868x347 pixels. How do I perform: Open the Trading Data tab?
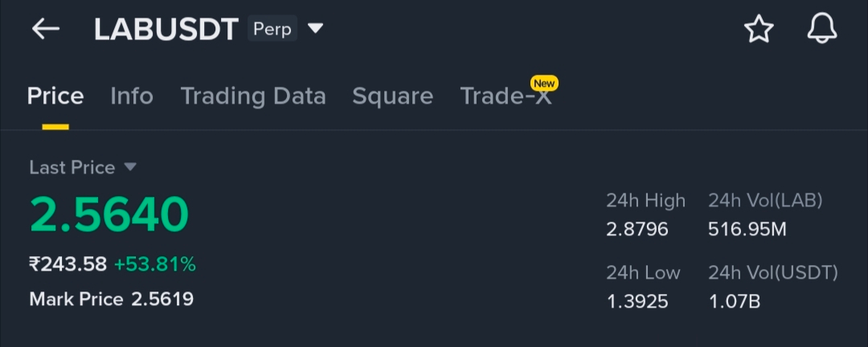point(253,96)
